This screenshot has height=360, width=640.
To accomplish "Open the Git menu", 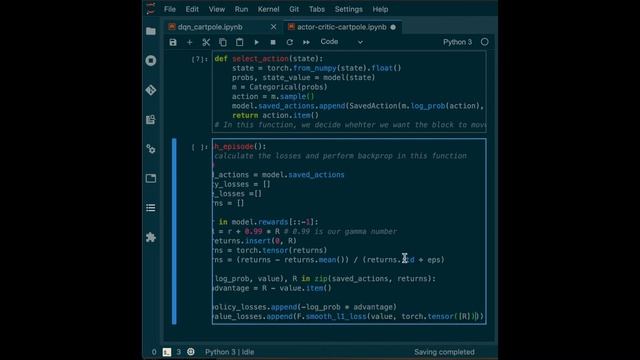I will click(294, 9).
